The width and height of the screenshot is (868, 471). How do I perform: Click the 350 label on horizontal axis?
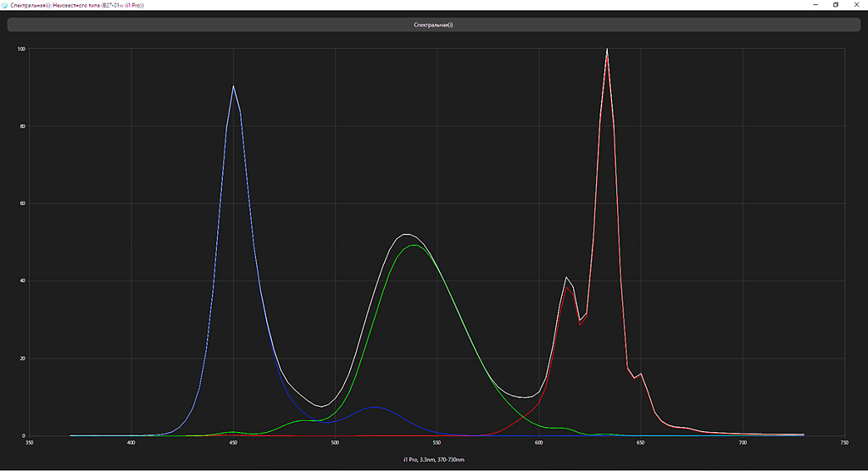click(x=30, y=442)
